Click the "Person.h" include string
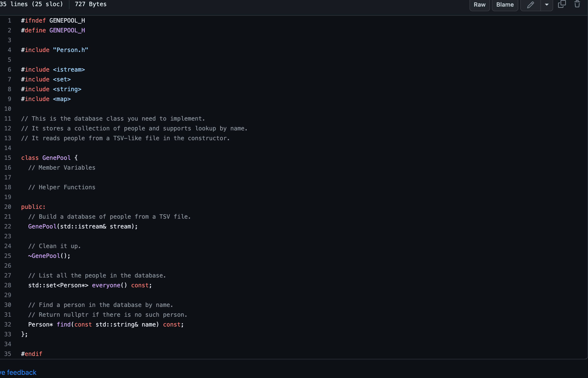 (70, 50)
